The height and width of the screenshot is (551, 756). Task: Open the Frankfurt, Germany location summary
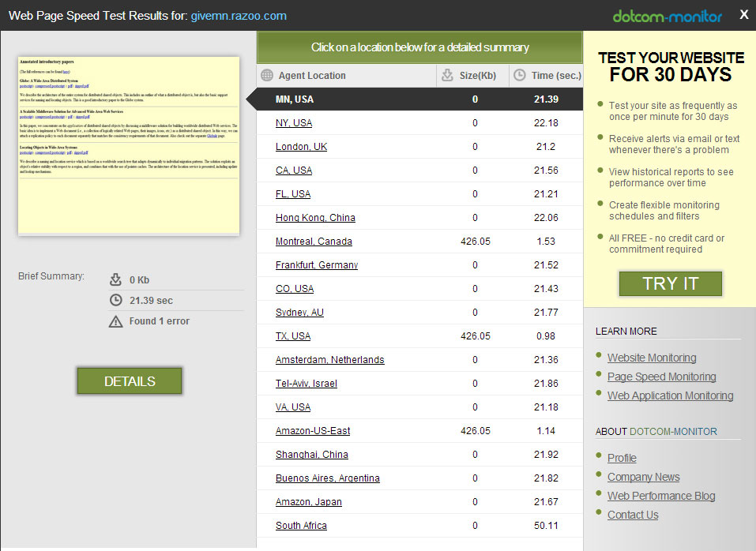[317, 264]
